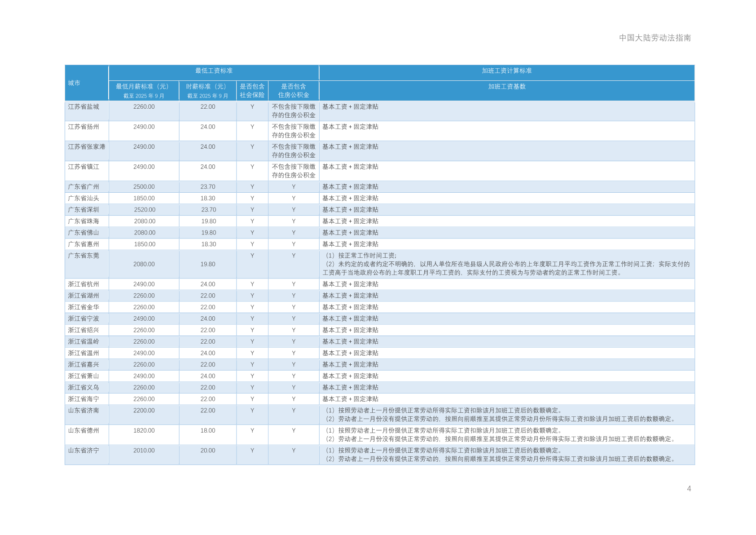Click the 中国大陆劳动法指南 page header text
756x535 pixels.
click(x=655, y=38)
